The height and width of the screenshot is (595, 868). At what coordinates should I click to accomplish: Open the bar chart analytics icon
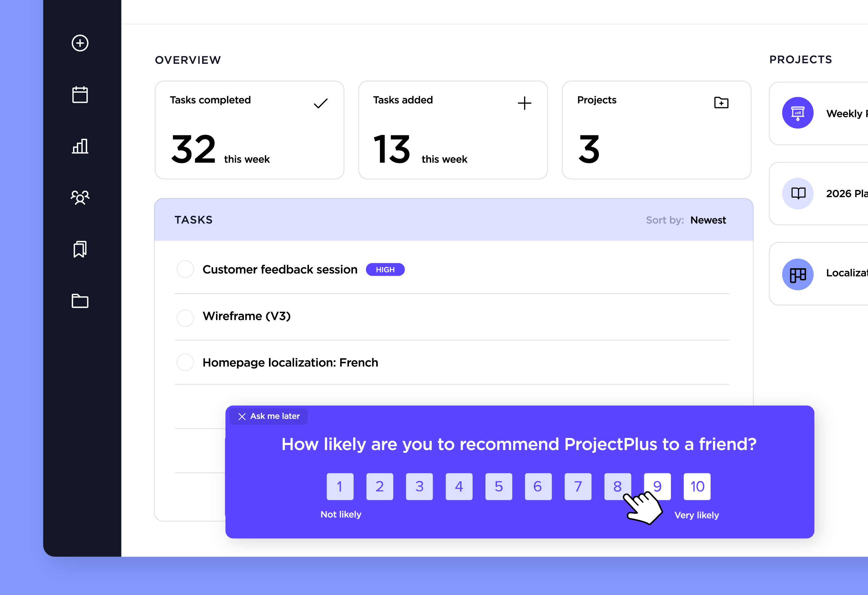[x=80, y=146]
